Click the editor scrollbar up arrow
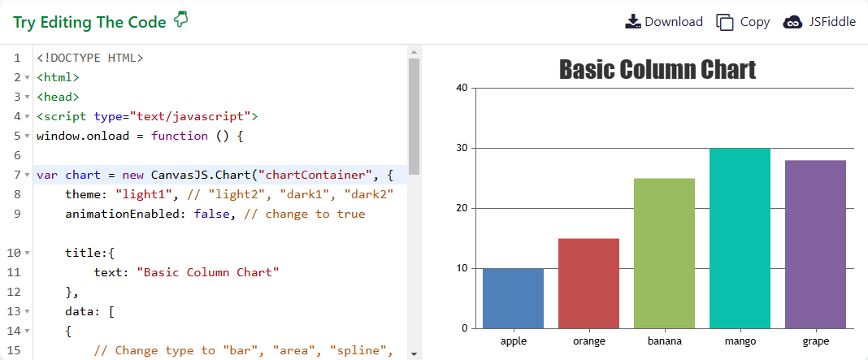The width and height of the screenshot is (868, 360). [x=414, y=52]
